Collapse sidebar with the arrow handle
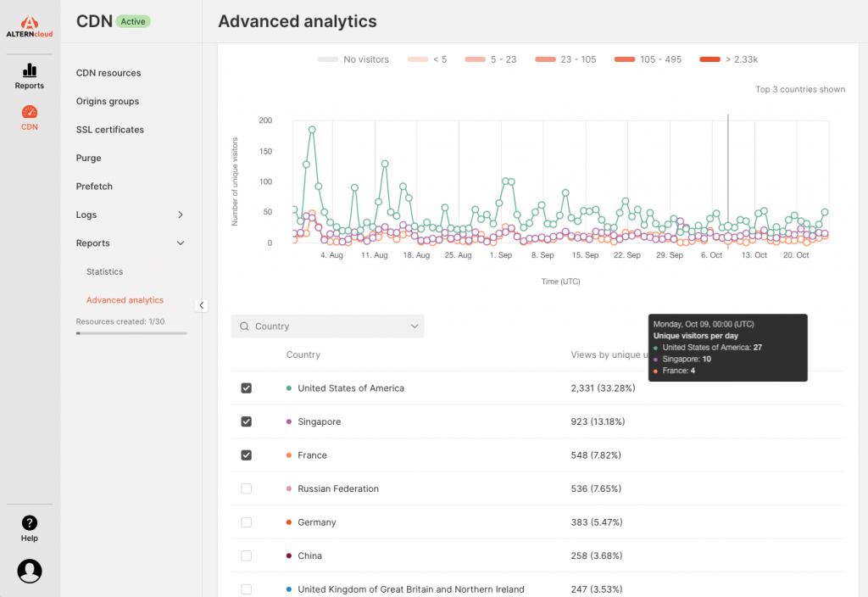The height and width of the screenshot is (597, 868). point(201,305)
